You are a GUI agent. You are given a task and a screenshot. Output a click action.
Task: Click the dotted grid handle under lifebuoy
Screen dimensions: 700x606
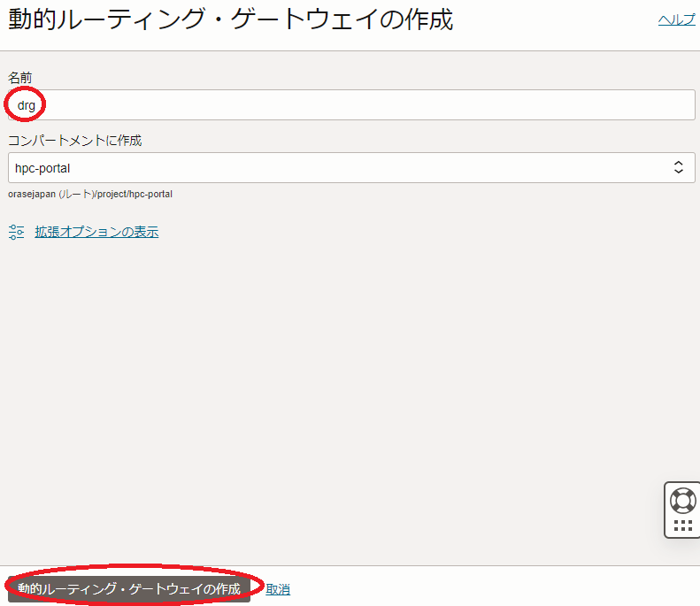682,525
